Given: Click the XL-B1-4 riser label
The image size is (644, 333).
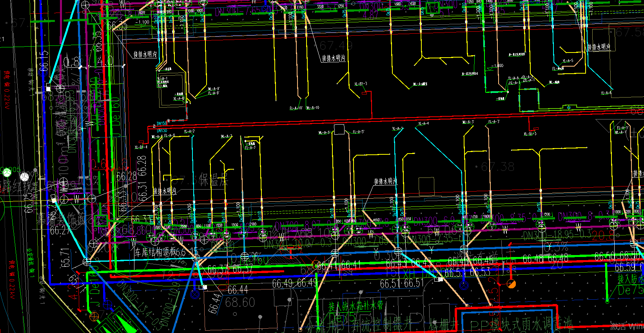Looking at the screenshot, I should 141,147.
